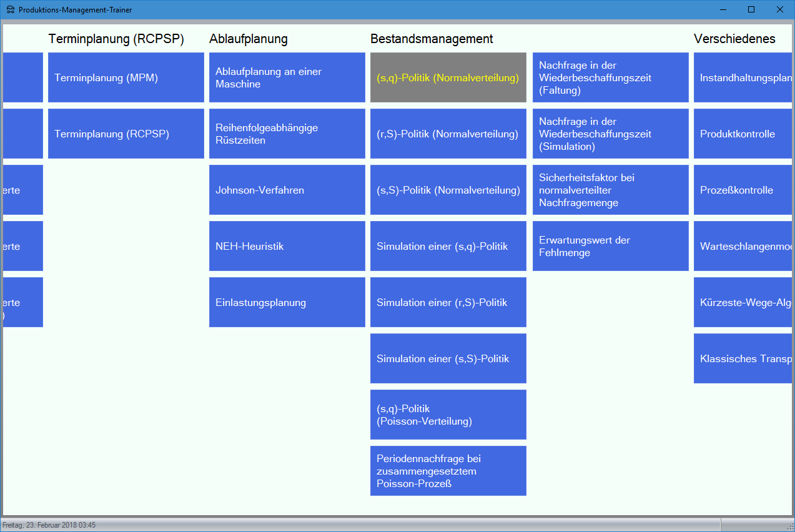Open the Terminplanung (MPM) tile
This screenshot has height=532, width=795.
coord(126,77)
